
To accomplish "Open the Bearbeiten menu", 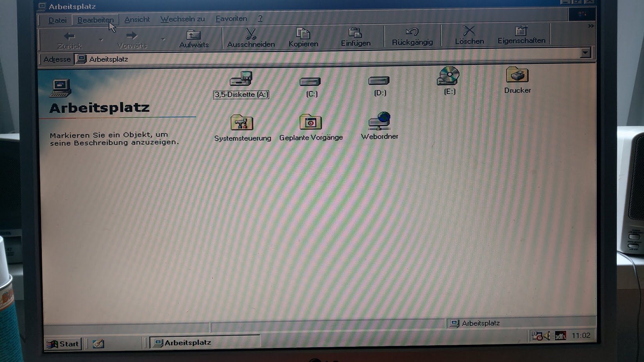I will [x=95, y=20].
